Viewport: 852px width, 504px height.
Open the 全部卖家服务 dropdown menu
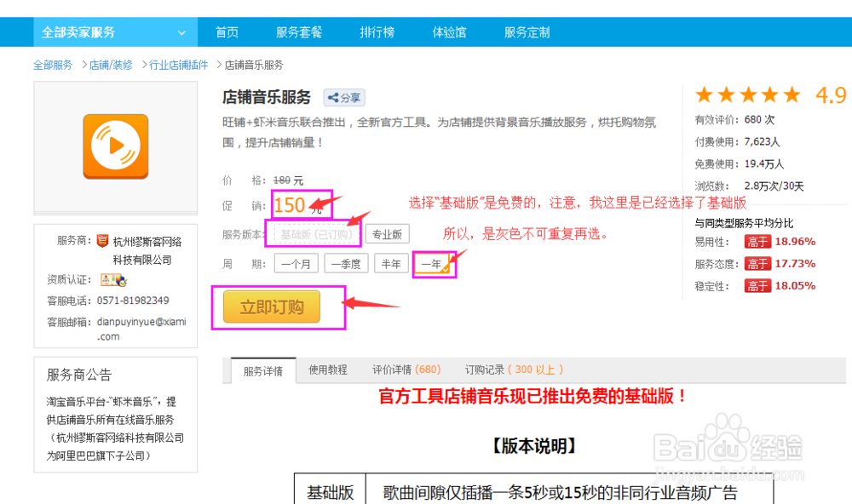115,32
